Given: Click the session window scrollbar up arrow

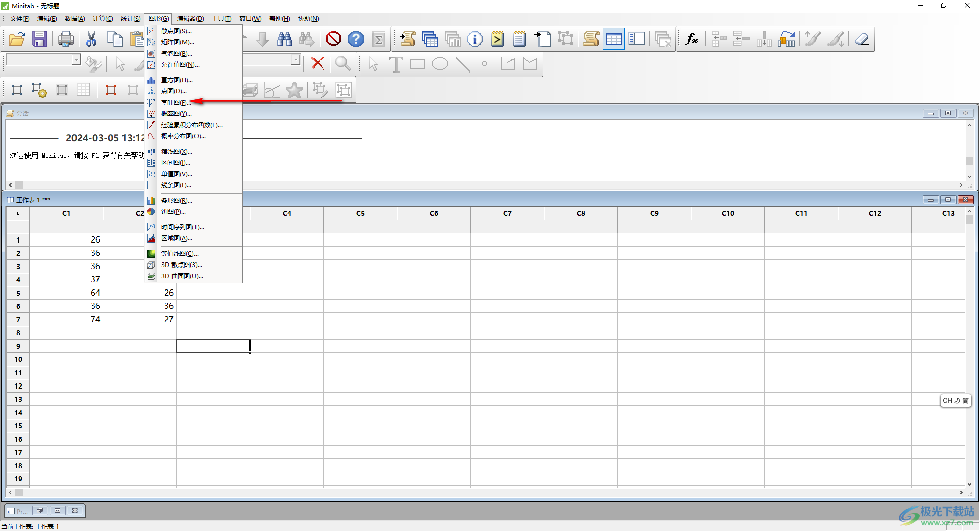Looking at the screenshot, I should coord(969,125).
